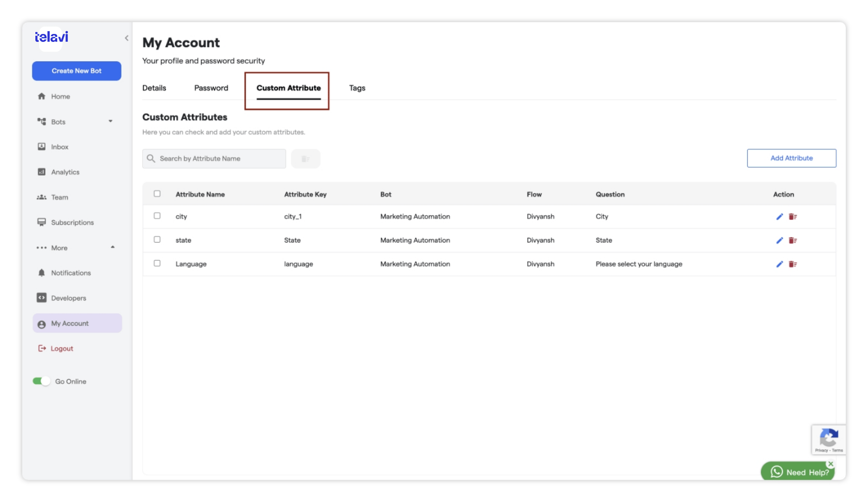
Task: Click the Create New Bot button
Action: [77, 71]
